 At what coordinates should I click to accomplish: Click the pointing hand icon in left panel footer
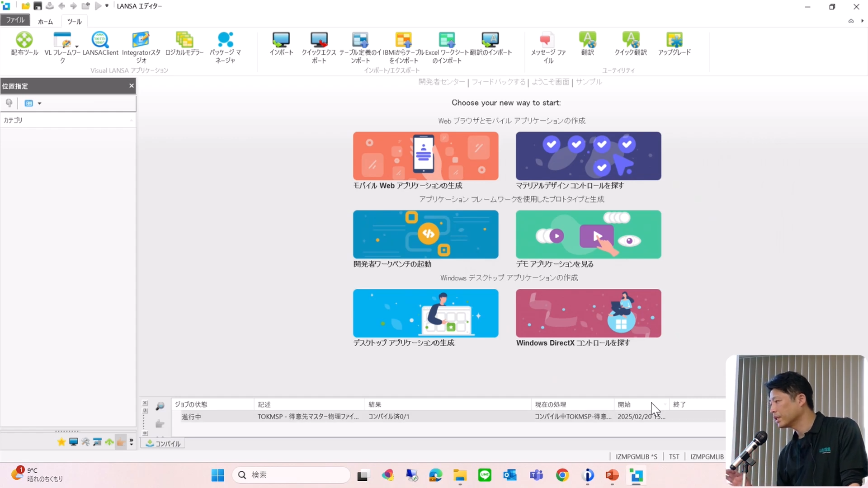click(120, 442)
